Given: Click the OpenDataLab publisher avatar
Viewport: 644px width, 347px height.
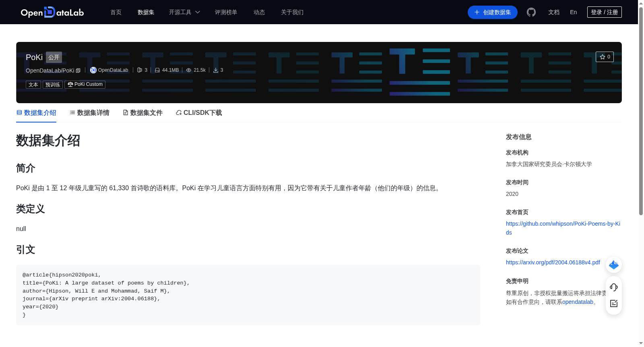Looking at the screenshot, I should click(93, 70).
